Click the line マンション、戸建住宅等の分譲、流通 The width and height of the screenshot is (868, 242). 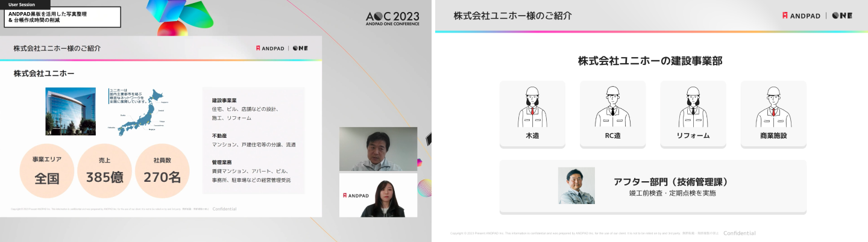pyautogui.click(x=254, y=145)
